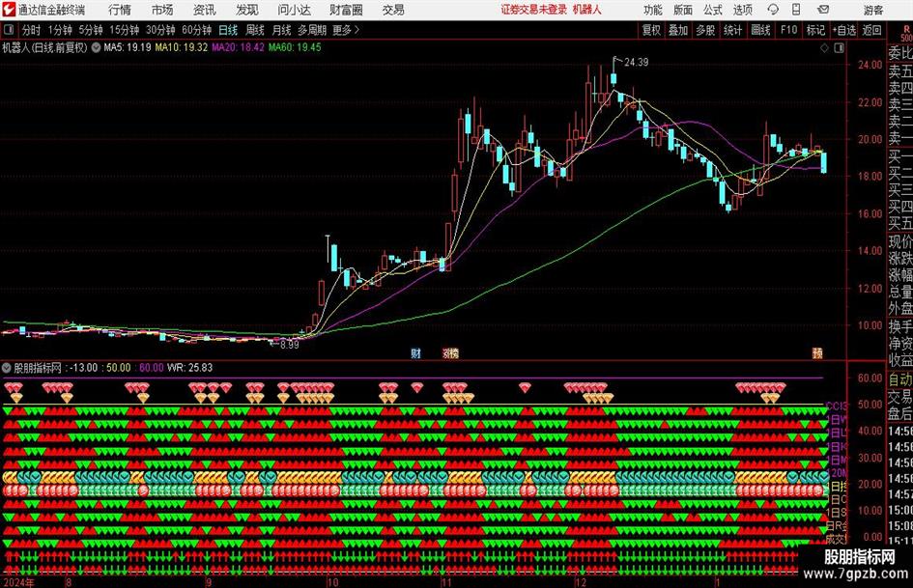Click the 2024年 date axis label

(x=18, y=582)
